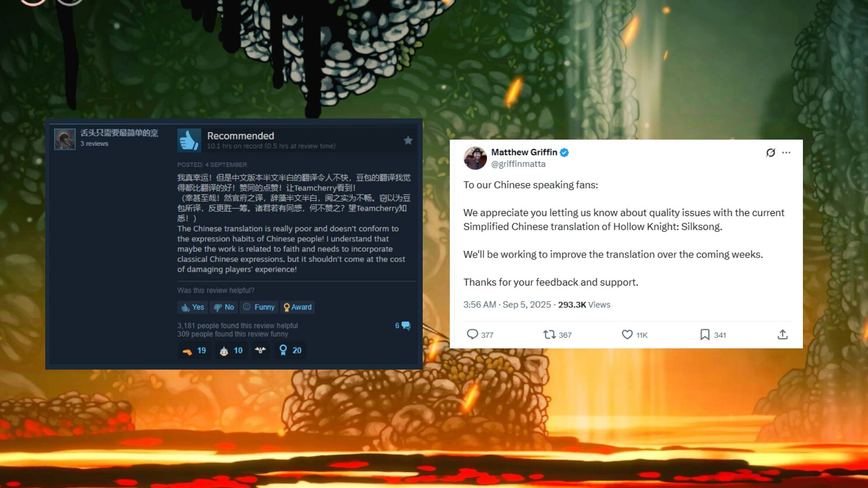Open Matthew Griffin's profile avatar
This screenshot has height=488, width=868.
tap(475, 158)
